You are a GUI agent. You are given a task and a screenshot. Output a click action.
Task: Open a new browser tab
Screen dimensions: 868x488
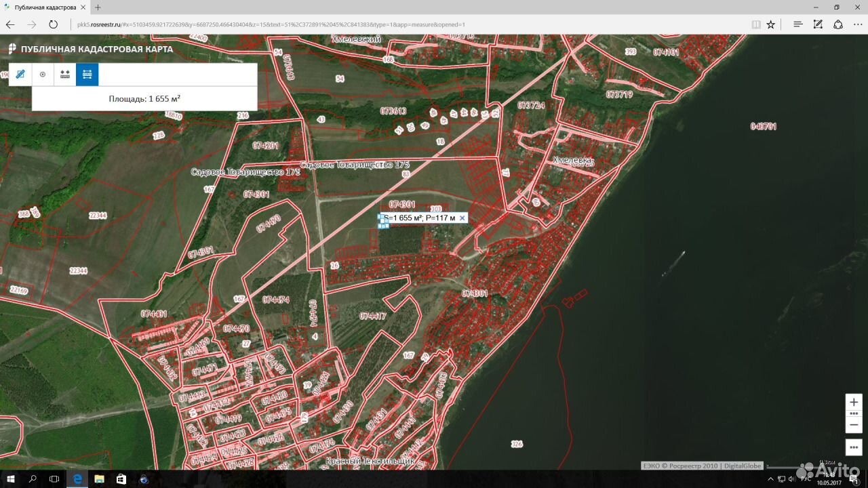click(x=98, y=7)
